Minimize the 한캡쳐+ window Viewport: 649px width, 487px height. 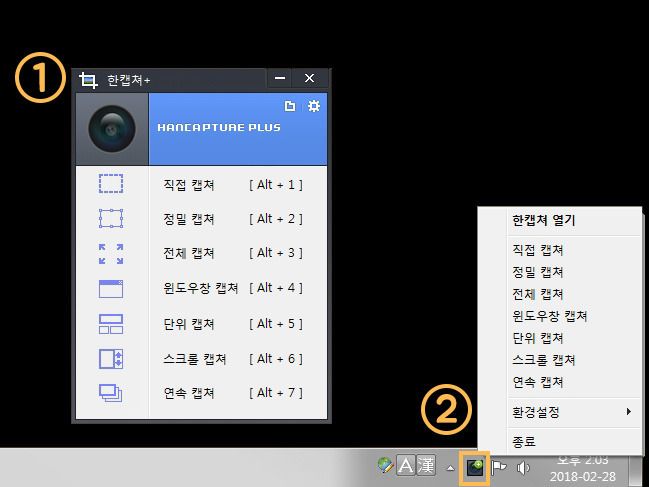pyautogui.click(x=280, y=78)
